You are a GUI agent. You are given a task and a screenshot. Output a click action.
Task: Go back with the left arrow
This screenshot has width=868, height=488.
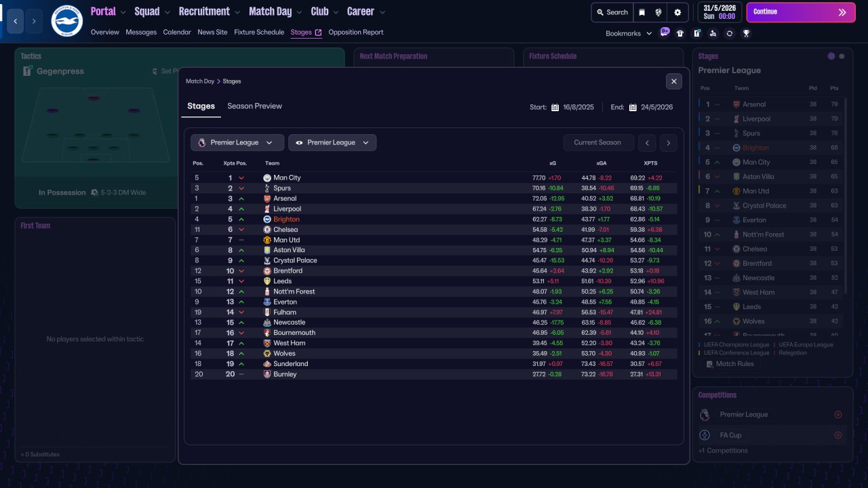pos(15,21)
